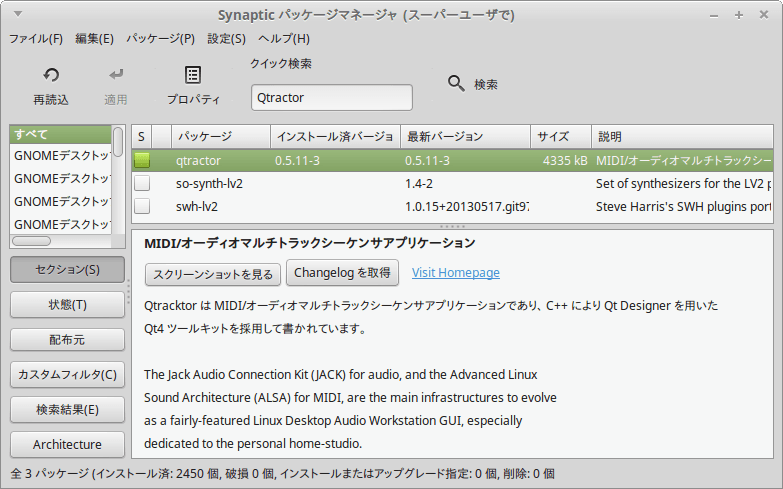This screenshot has height=489, width=783.
Task: Select the セクション(S) filter button
Action: pos(67,270)
